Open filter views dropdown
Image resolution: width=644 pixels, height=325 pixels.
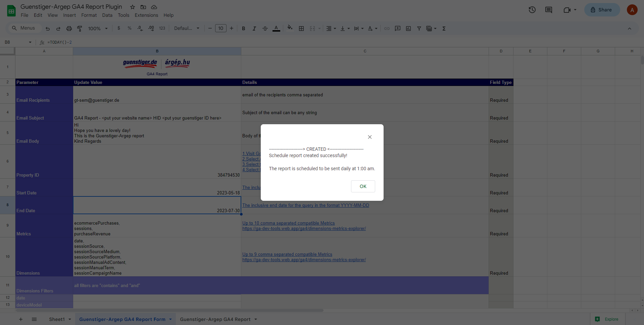click(431, 29)
